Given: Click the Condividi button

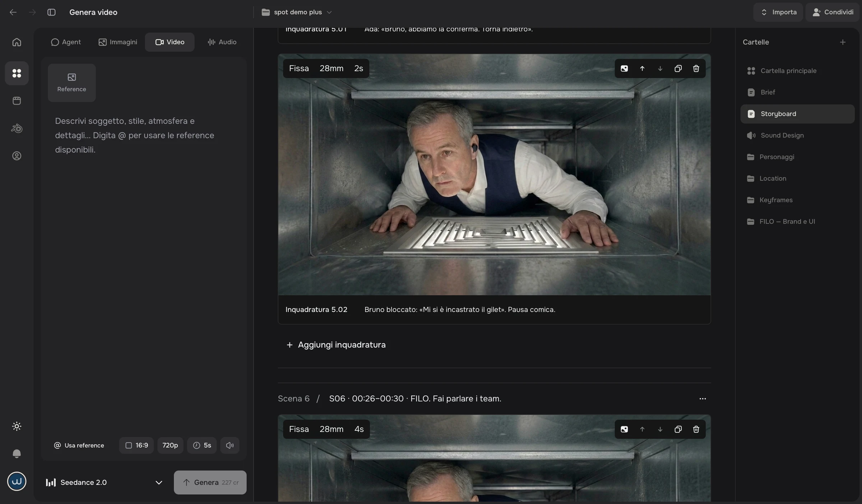Looking at the screenshot, I should pyautogui.click(x=833, y=12).
